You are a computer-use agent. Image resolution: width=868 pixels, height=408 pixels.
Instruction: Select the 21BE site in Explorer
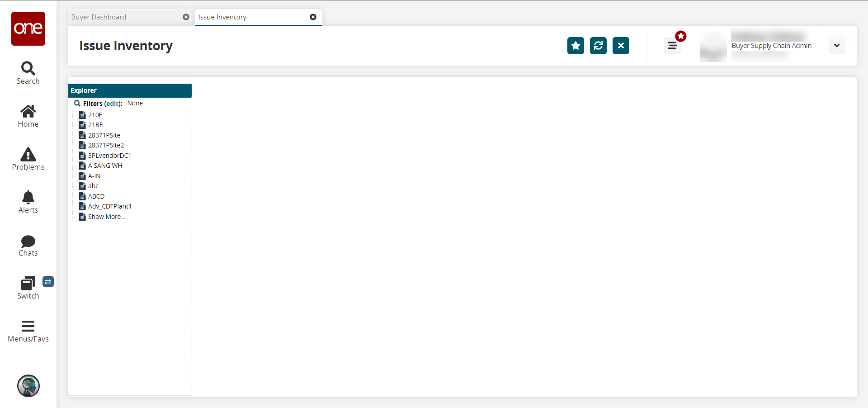[x=95, y=125]
